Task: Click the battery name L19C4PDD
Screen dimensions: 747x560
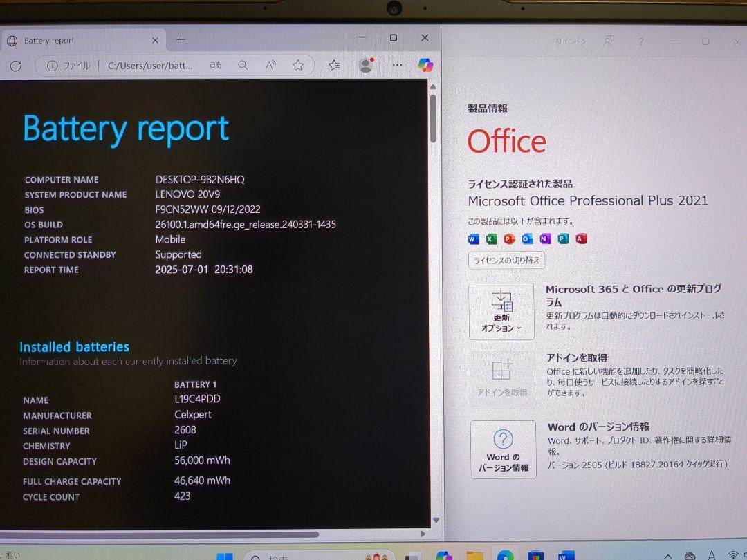Action: pyautogui.click(x=197, y=399)
